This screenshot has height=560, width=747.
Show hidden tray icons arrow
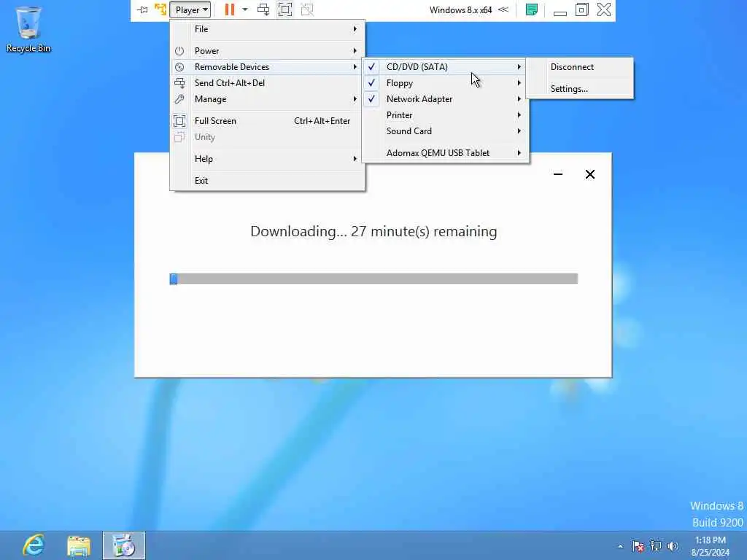(620, 546)
